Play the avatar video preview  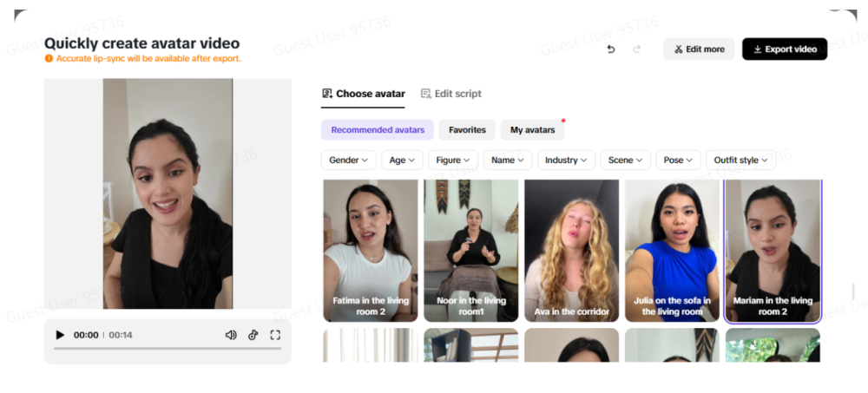[60, 335]
